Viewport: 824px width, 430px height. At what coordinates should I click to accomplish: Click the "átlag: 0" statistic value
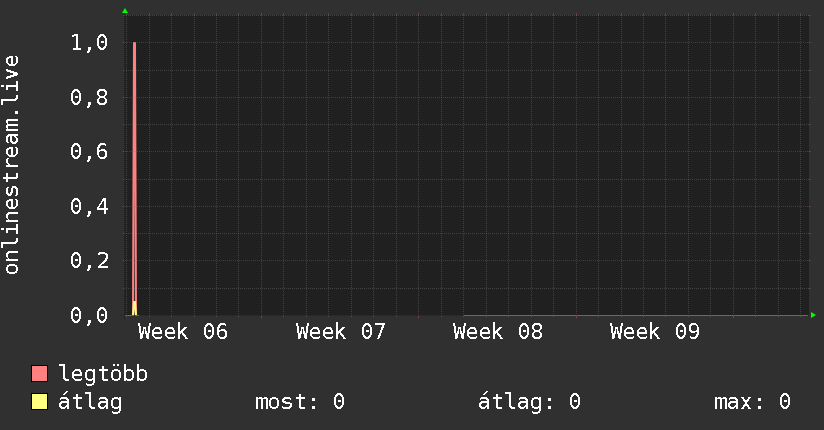click(x=531, y=402)
